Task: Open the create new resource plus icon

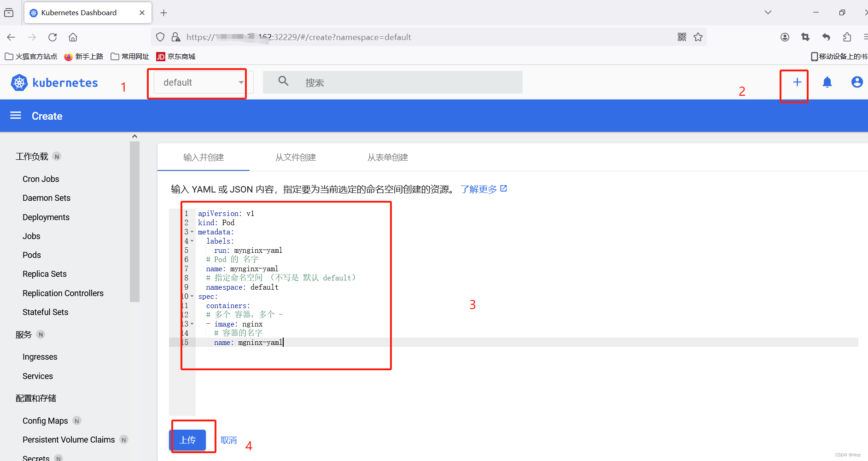Action: click(x=797, y=82)
